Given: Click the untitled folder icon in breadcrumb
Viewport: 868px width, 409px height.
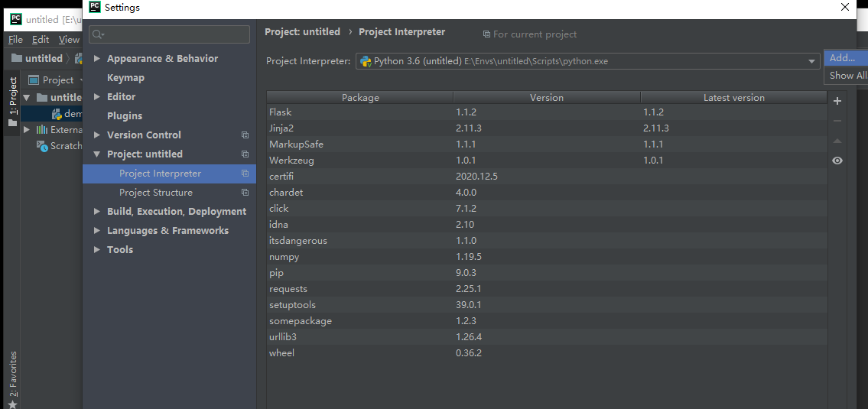Looking at the screenshot, I should [x=17, y=58].
